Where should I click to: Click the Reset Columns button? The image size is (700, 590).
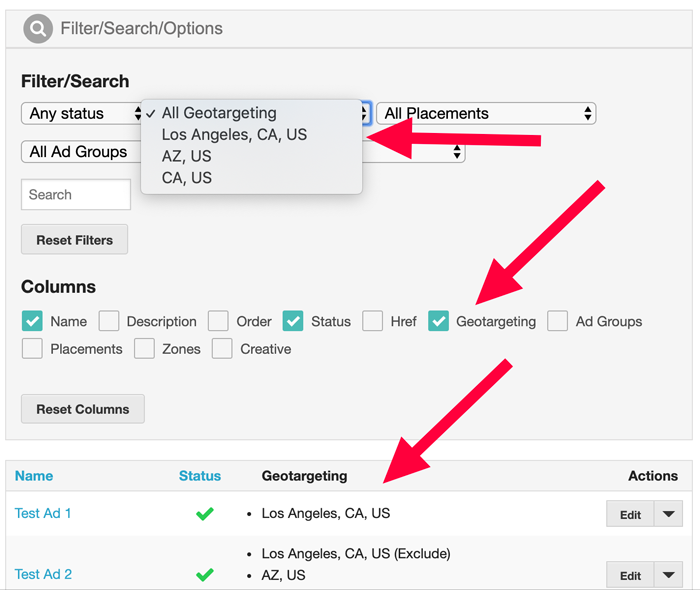click(x=83, y=409)
